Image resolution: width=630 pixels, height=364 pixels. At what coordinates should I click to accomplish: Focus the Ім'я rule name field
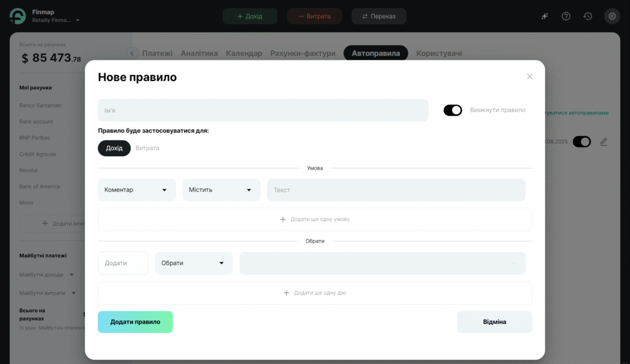[x=263, y=111]
